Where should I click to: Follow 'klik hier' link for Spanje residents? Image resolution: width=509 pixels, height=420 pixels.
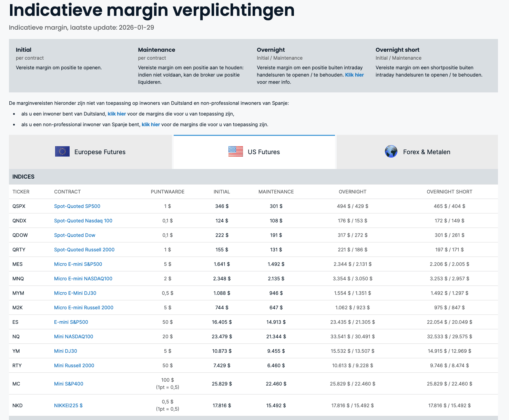(x=151, y=124)
